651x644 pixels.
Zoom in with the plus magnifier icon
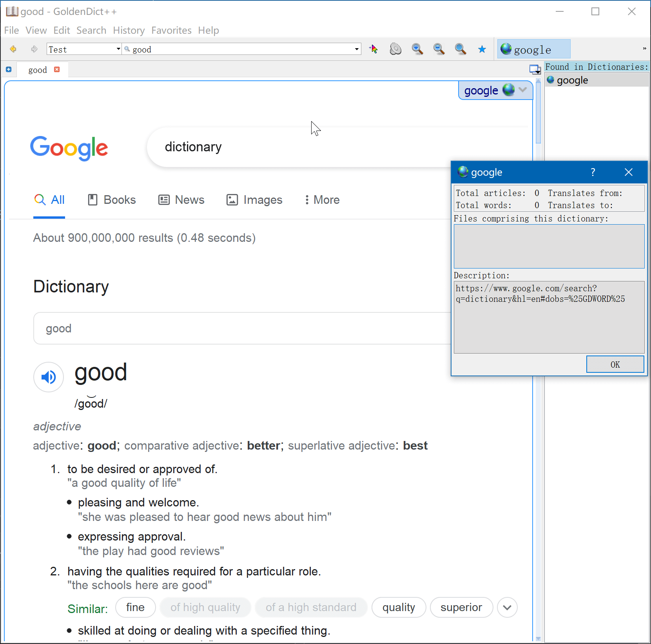417,49
